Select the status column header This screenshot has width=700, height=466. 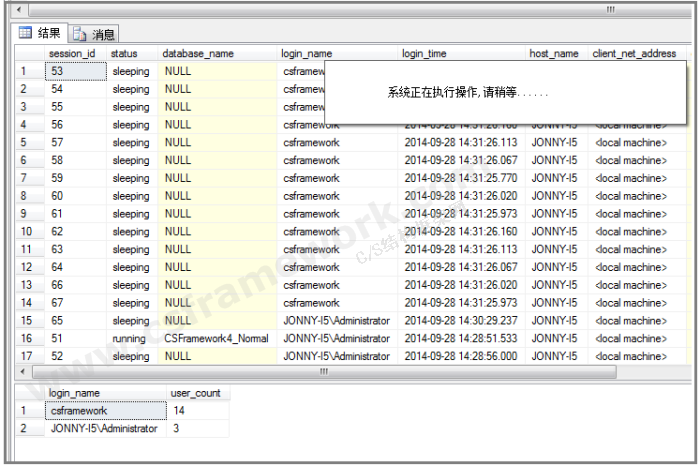click(124, 53)
